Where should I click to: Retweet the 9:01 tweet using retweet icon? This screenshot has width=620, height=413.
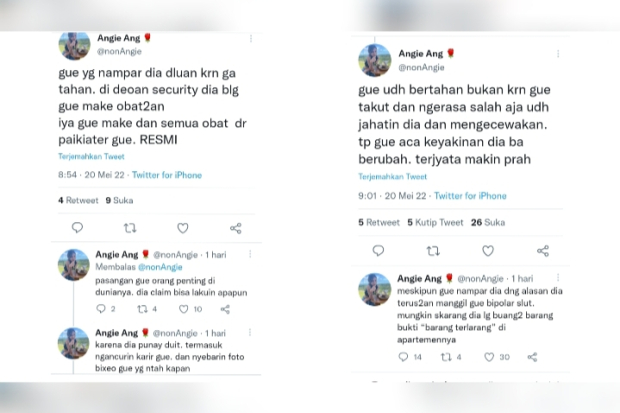tap(433, 251)
